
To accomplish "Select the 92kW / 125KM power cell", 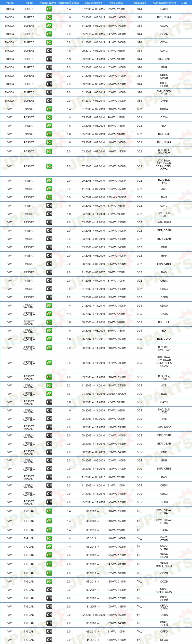I will 116,9.
